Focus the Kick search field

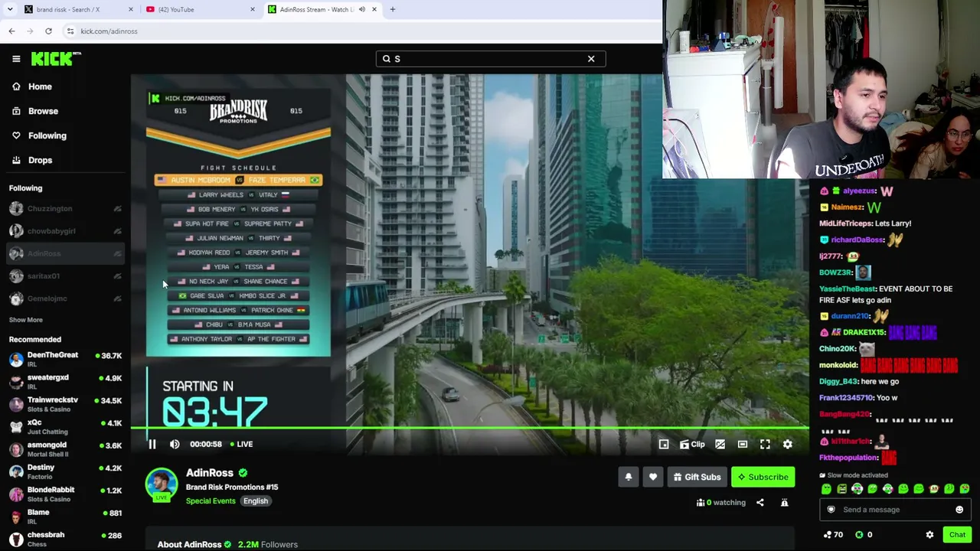click(490, 59)
